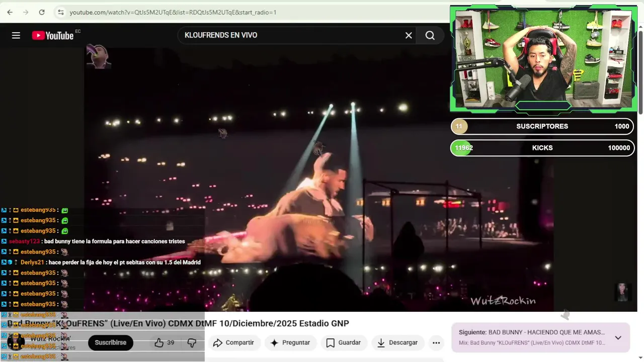Open more actions three-dot menu
The image size is (644, 362).
point(436,342)
